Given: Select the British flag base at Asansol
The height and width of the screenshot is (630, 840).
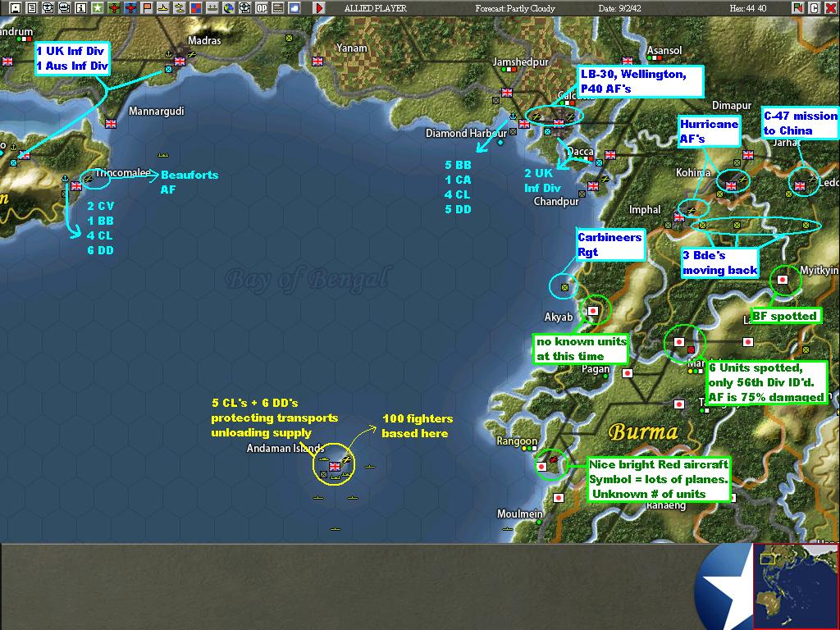Looking at the screenshot, I should [628, 62].
